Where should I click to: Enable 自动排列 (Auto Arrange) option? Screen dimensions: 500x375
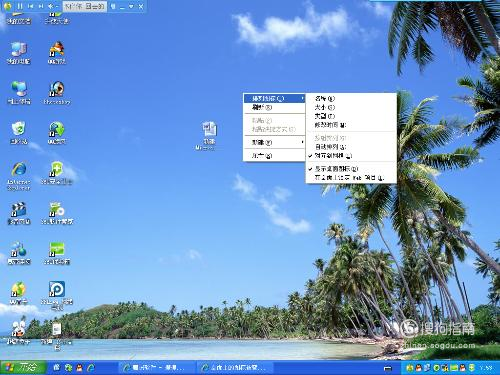coord(351,147)
